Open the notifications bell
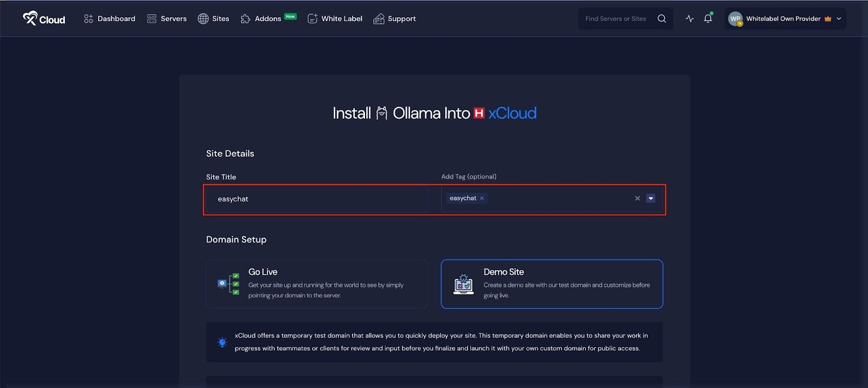The image size is (868, 388). point(708,18)
